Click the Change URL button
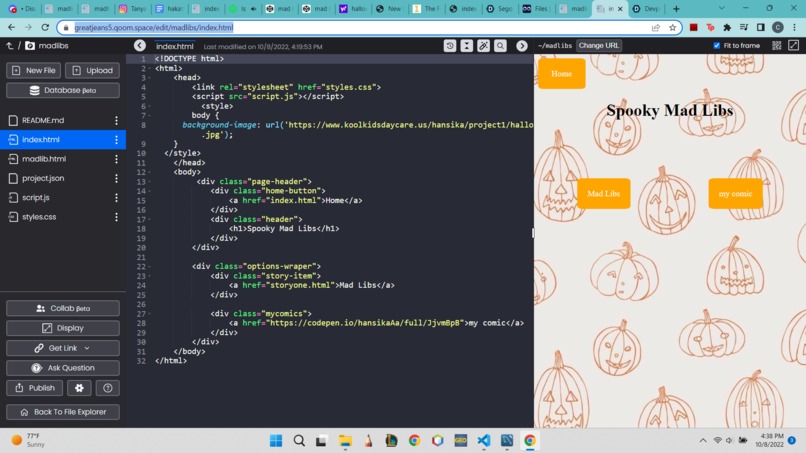 (599, 46)
